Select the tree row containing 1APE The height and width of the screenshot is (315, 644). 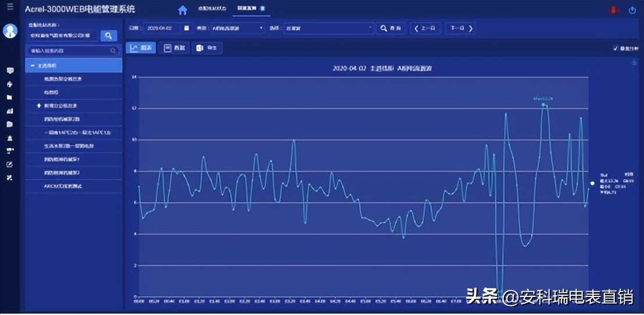[x=73, y=133]
